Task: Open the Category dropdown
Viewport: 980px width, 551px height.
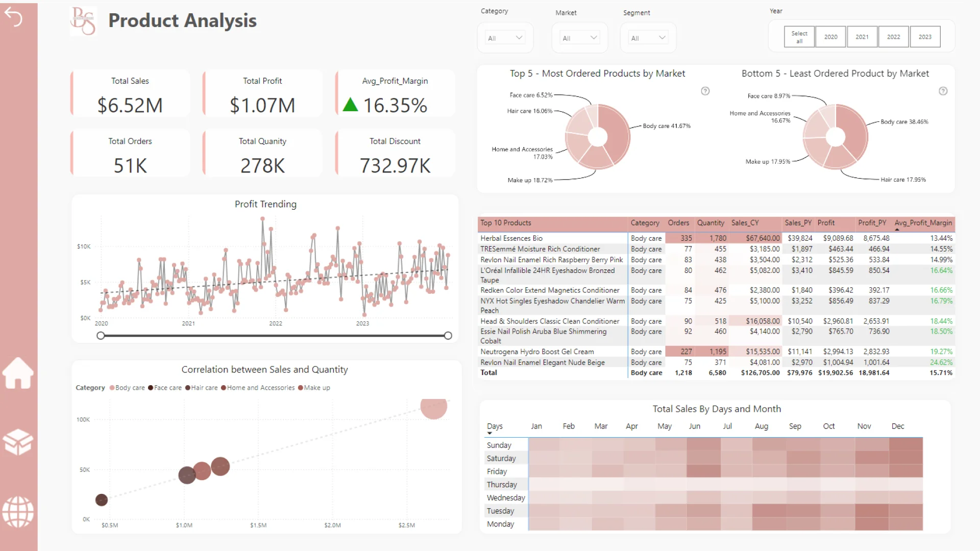Action: tap(505, 38)
